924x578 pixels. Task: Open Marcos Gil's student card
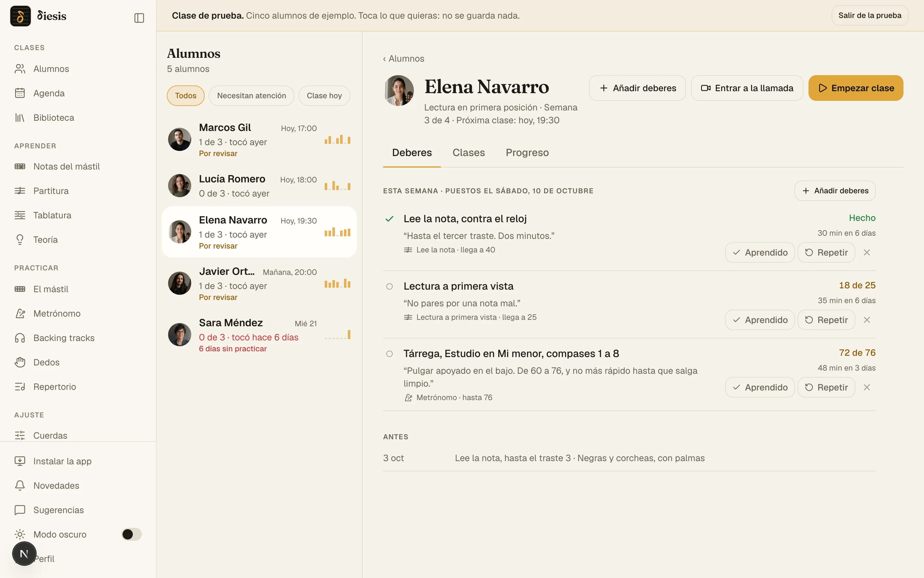pyautogui.click(x=259, y=140)
